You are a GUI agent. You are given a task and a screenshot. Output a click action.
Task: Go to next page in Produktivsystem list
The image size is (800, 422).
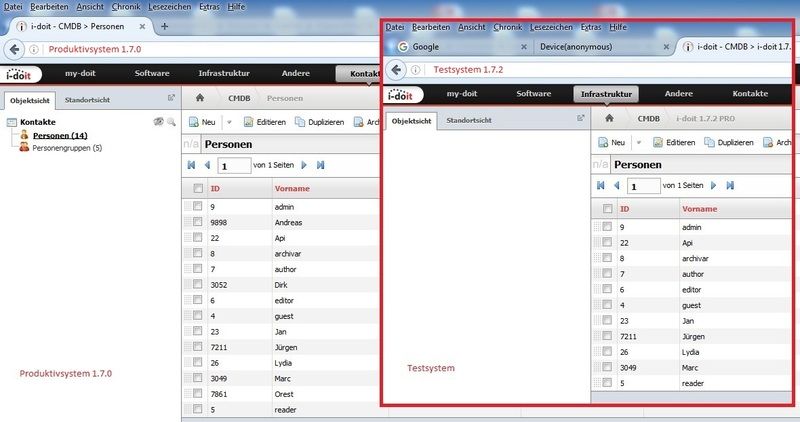(304, 165)
